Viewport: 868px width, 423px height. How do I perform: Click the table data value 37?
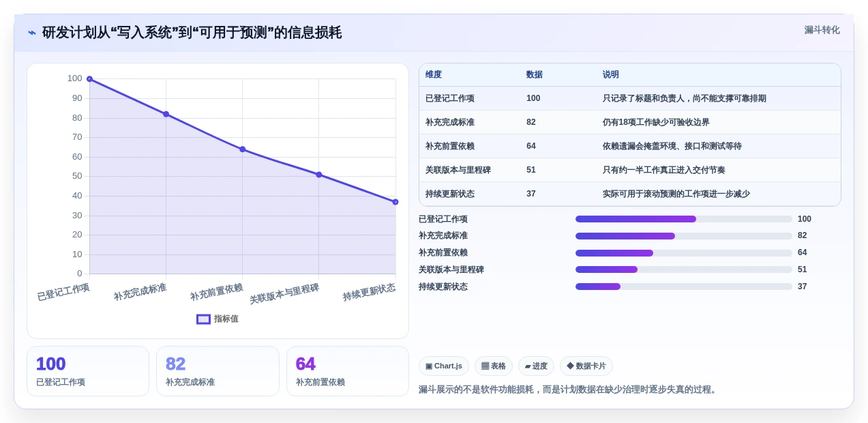click(x=531, y=194)
